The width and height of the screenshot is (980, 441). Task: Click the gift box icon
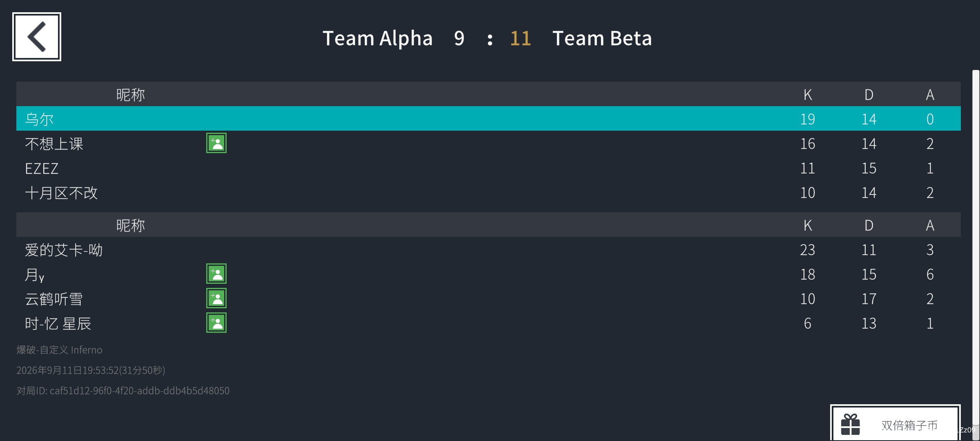[x=850, y=425]
